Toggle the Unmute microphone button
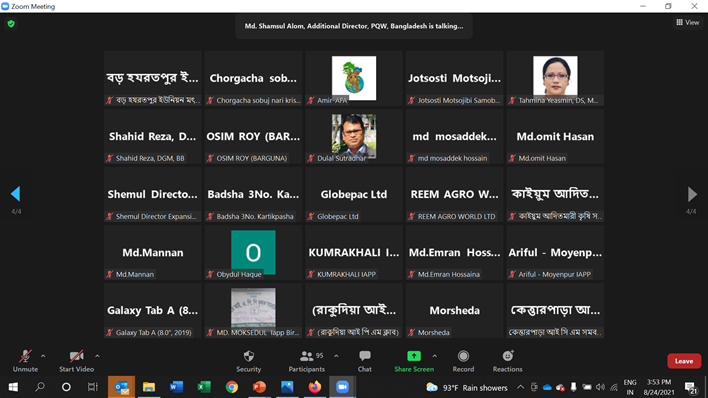 tap(25, 361)
